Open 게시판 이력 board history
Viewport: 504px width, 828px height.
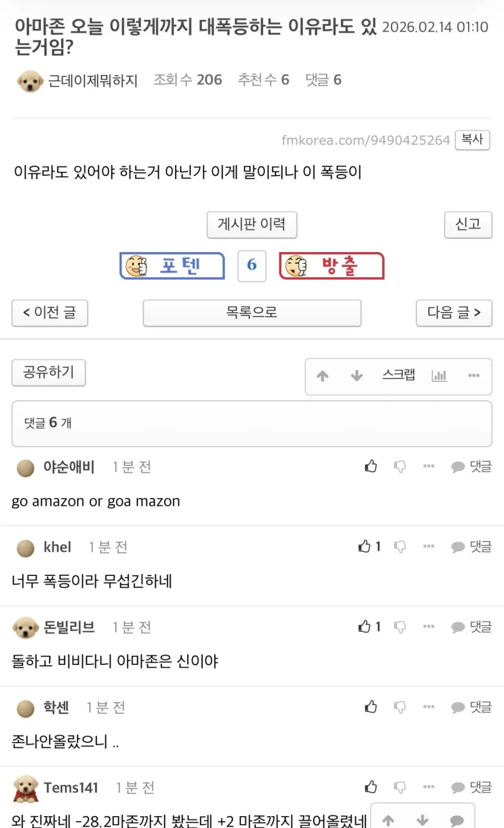(x=252, y=225)
